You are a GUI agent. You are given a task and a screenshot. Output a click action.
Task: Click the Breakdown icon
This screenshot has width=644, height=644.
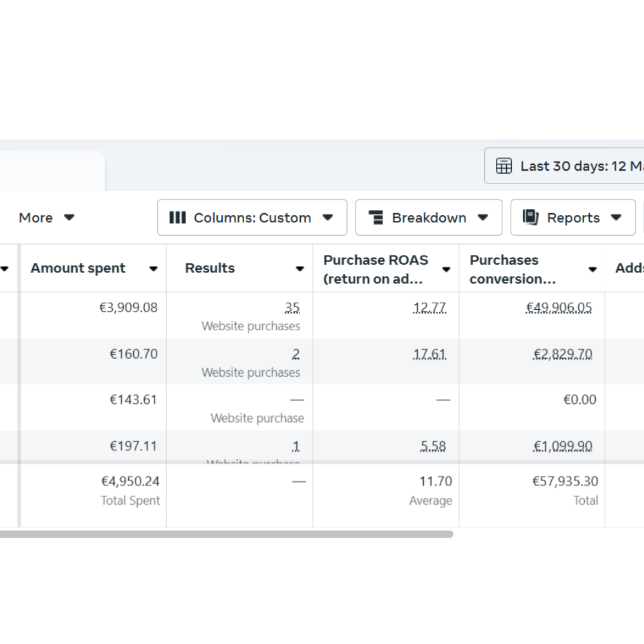[x=376, y=218]
